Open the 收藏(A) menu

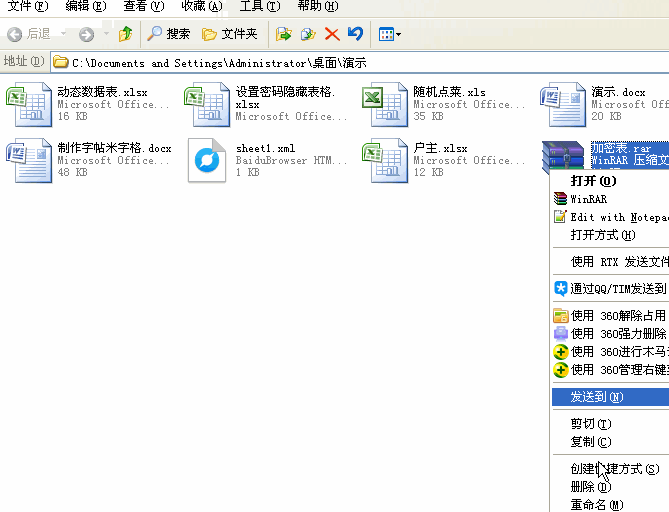pyautogui.click(x=202, y=6)
